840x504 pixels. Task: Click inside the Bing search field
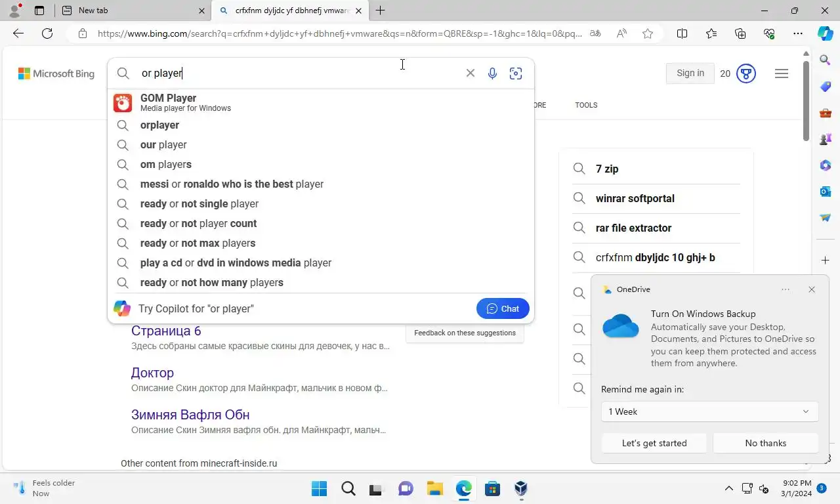click(x=299, y=73)
